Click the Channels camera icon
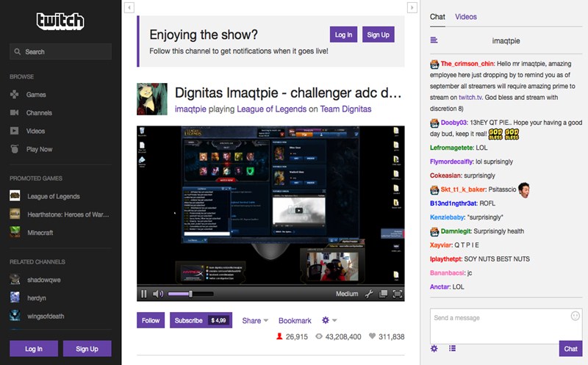Image resolution: width=588 pixels, height=365 pixels. tap(14, 112)
